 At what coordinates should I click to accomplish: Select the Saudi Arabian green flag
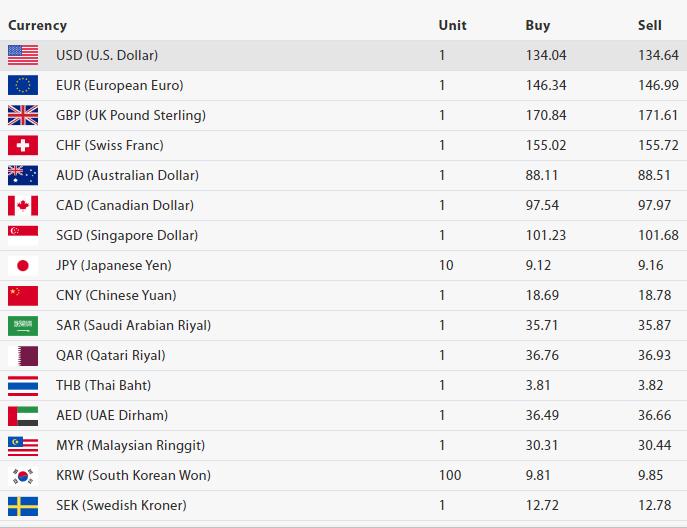pos(23,325)
